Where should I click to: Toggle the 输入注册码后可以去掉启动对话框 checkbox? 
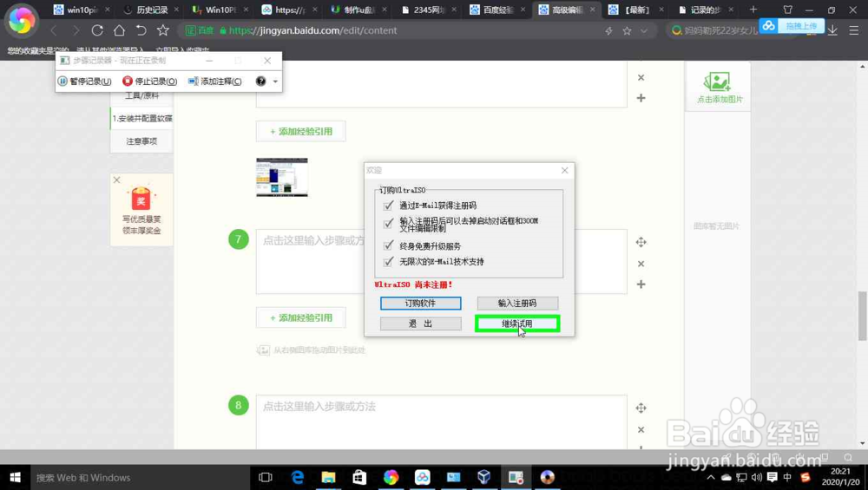[x=388, y=224]
